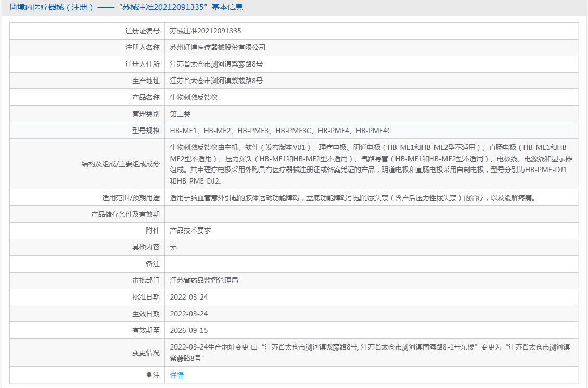
Task: Click the document icon beside page title
Action: click(13, 7)
